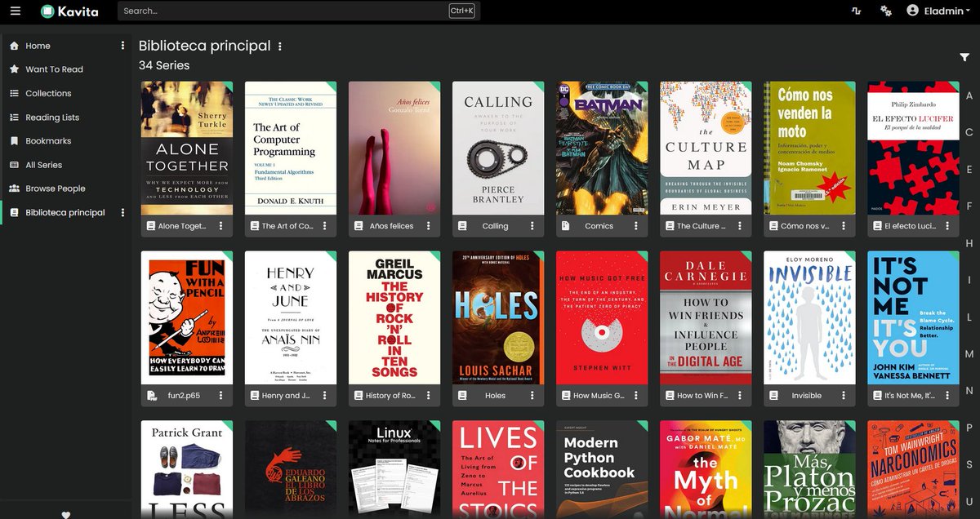Open server settings gears icon
This screenshot has height=519, width=980.
pos(885,11)
